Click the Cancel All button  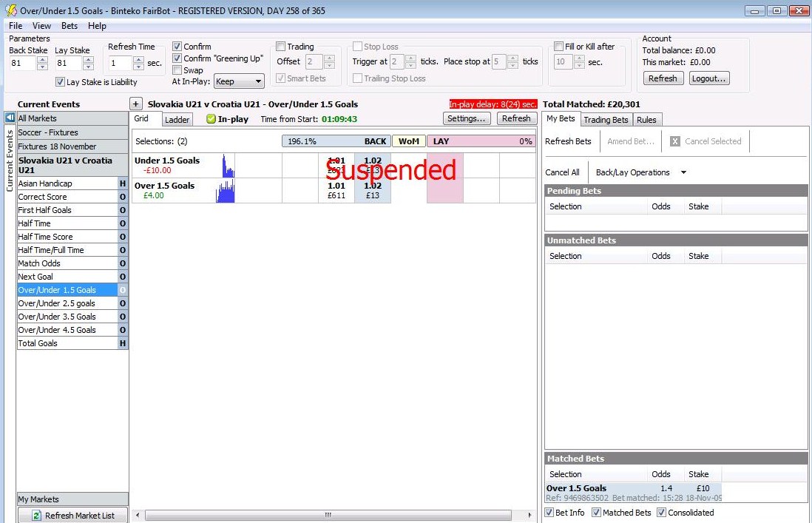click(562, 172)
